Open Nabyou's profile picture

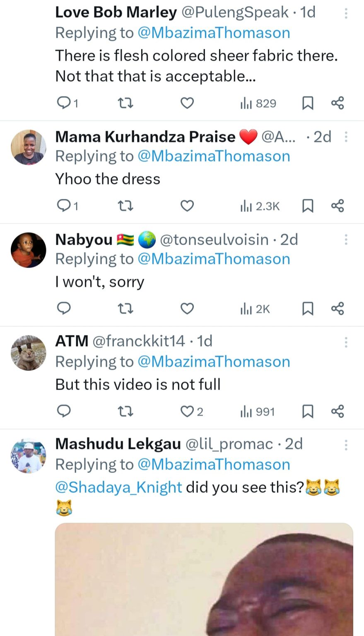pos(28,250)
